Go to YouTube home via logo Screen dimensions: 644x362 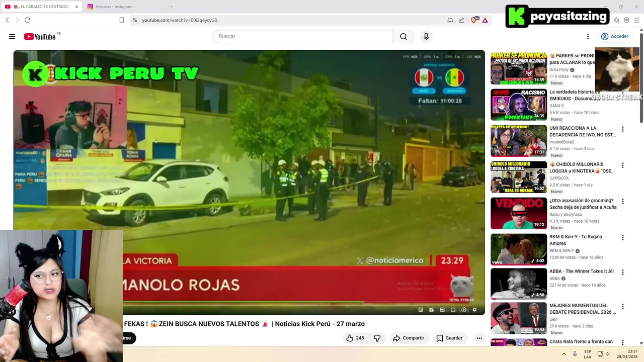click(x=39, y=37)
